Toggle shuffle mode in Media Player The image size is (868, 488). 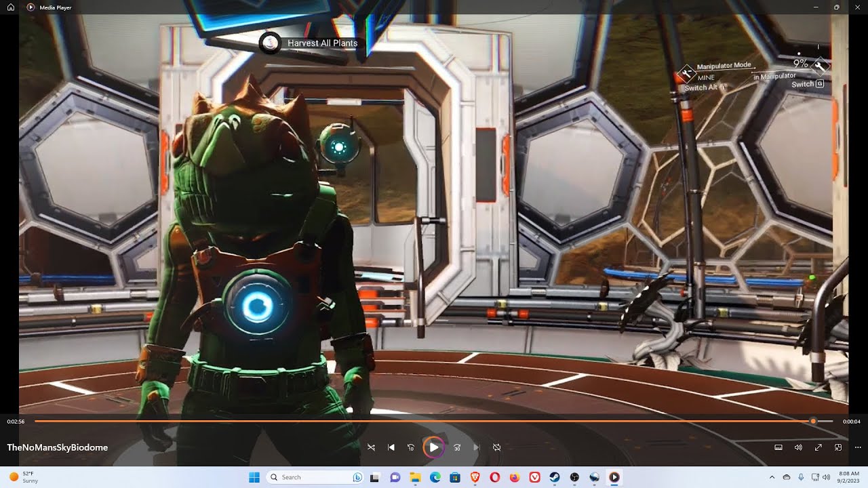[x=371, y=447]
